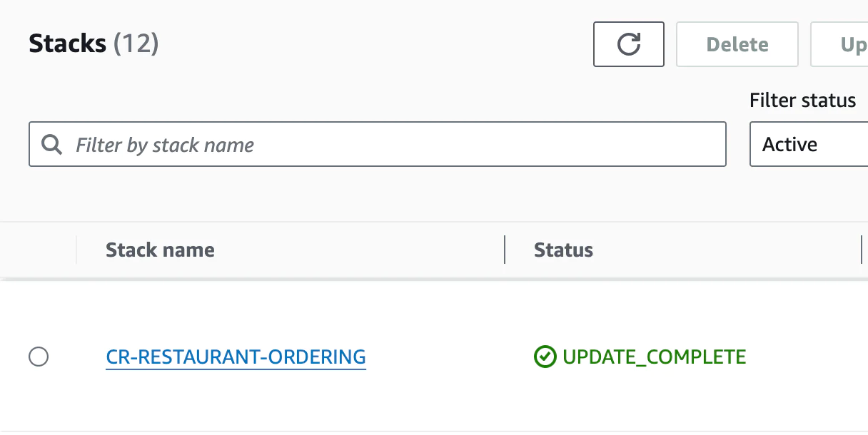Click the green UPDATE_COMPLETE checkmark icon

tap(545, 357)
